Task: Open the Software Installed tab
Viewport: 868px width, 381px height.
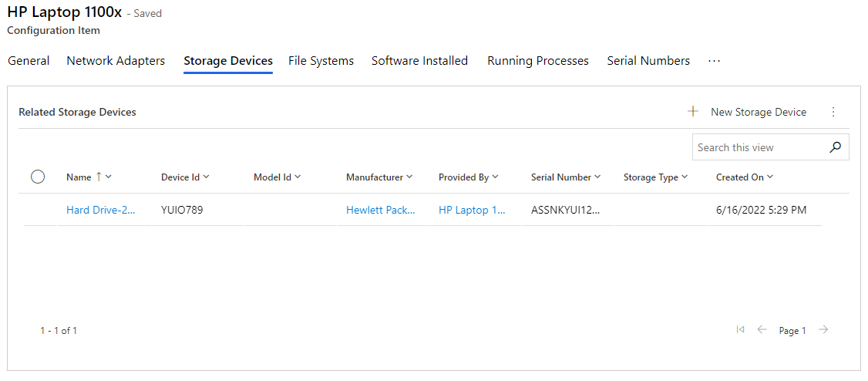Action: point(419,61)
